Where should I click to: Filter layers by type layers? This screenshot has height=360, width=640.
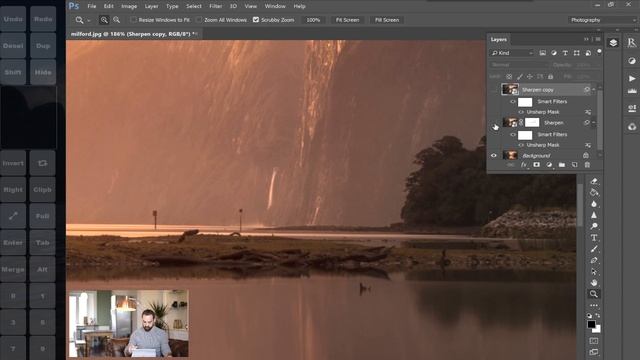[565, 53]
